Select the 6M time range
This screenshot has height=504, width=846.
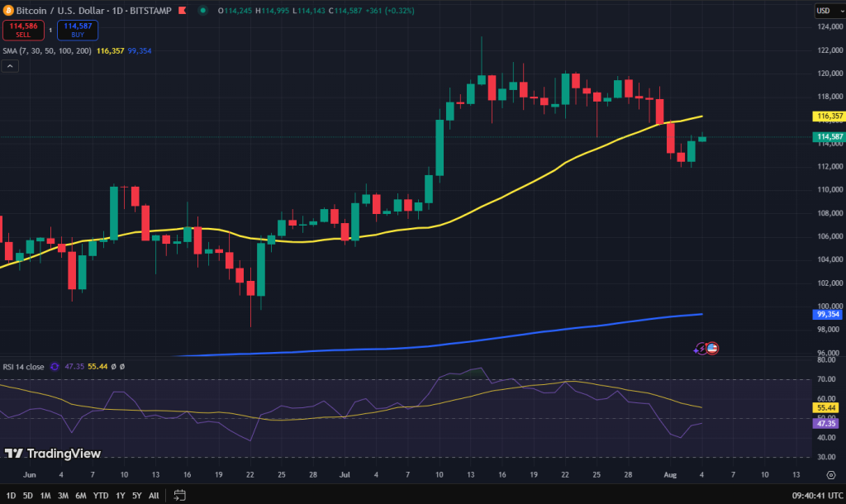tap(81, 496)
